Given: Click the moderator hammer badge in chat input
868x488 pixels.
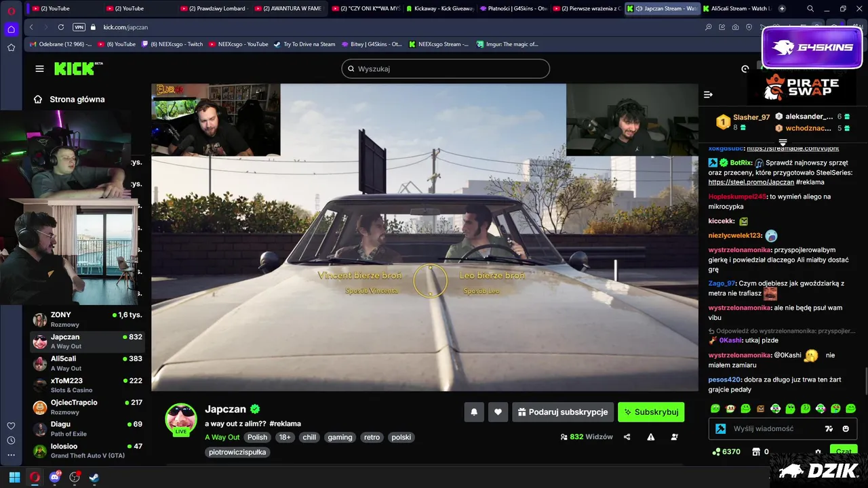Looking at the screenshot, I should tap(720, 428).
